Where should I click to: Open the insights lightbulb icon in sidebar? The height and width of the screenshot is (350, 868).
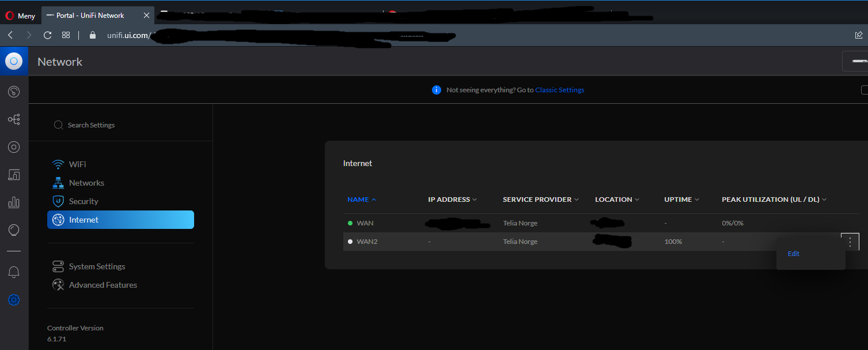(14, 230)
